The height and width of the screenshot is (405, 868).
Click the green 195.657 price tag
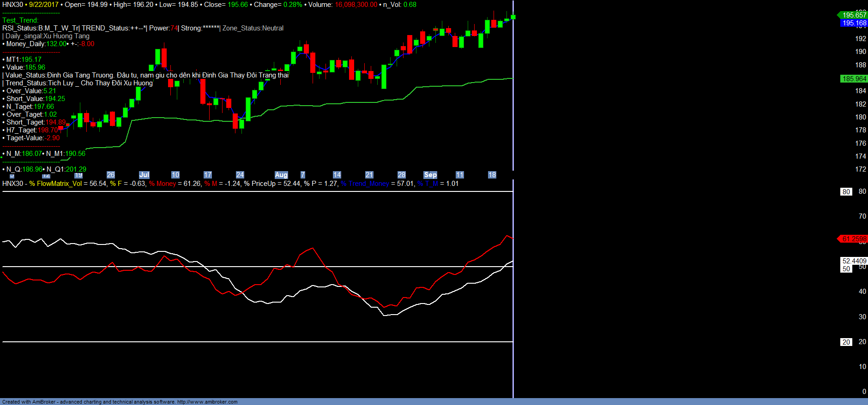(854, 15)
